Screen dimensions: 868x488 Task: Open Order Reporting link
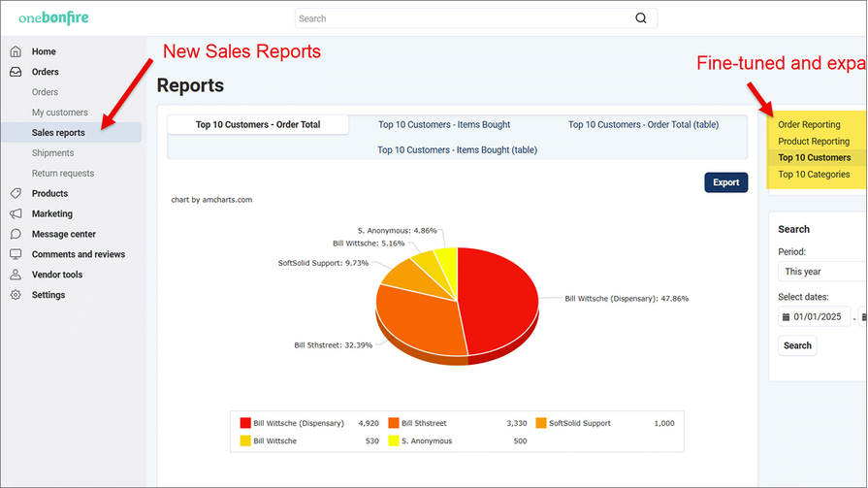(809, 124)
